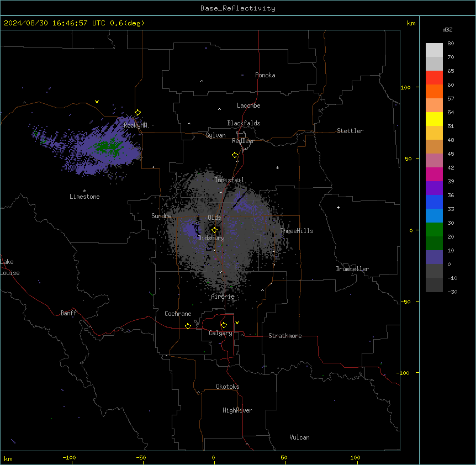Click the yellow diamond marker below Cochrane
This screenshot has width=476, height=465.
pos(188,326)
